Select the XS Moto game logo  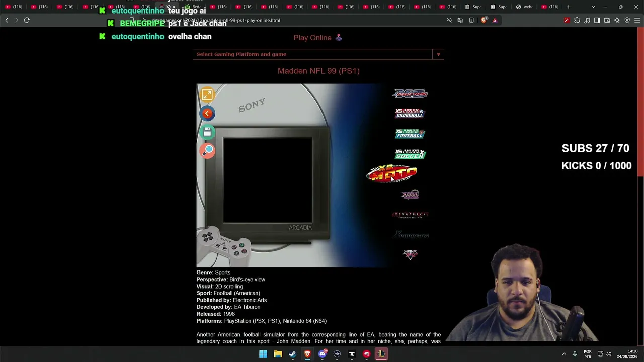coord(391,173)
